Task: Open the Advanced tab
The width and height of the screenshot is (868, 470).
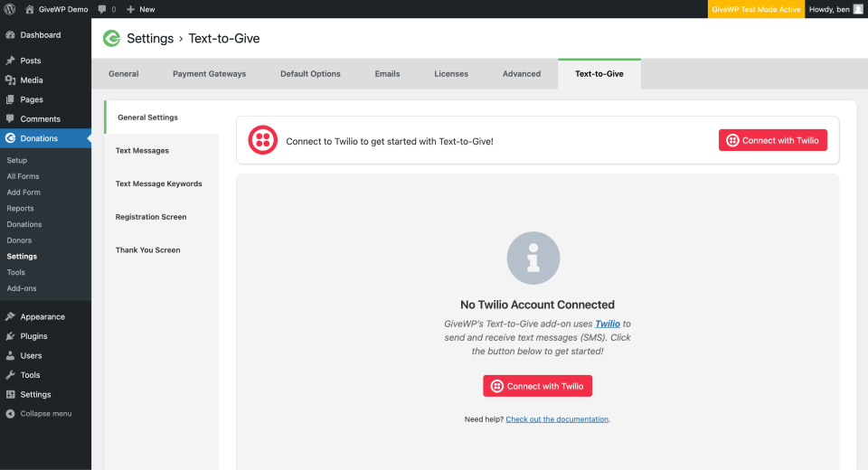Action: click(522, 73)
